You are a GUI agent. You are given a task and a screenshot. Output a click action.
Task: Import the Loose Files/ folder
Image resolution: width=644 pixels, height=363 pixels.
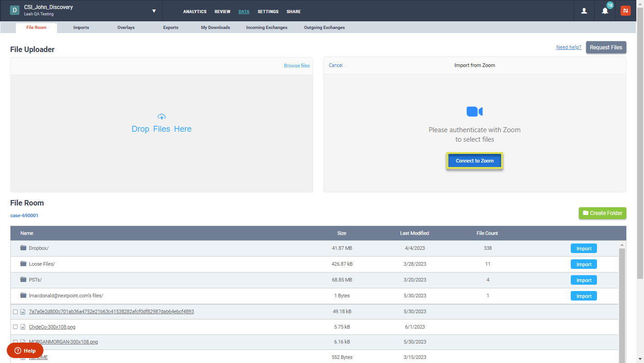pos(584,264)
